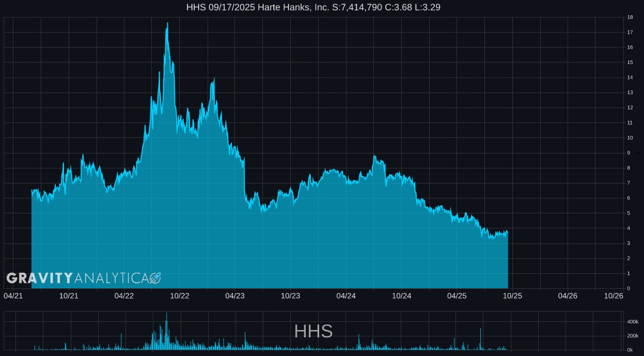Click the 04/22 date axis label
The width and height of the screenshot is (644, 356).
(124, 296)
